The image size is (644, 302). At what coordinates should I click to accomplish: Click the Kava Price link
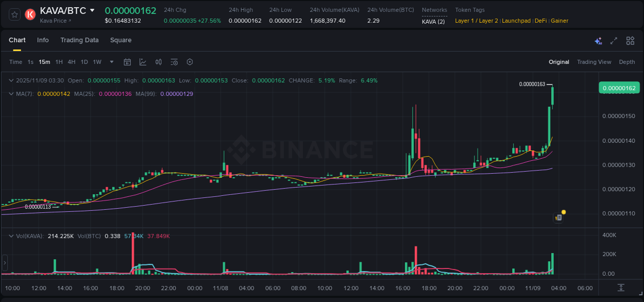(53, 21)
